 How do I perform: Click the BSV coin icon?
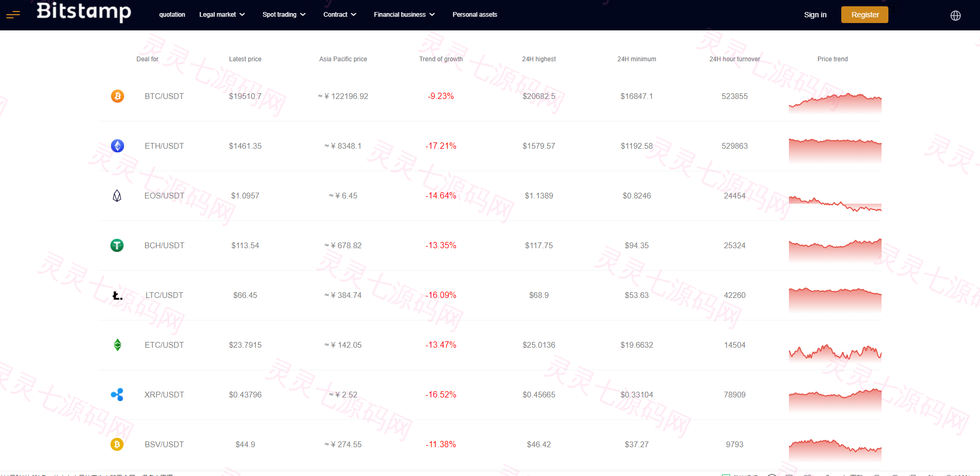tap(117, 445)
